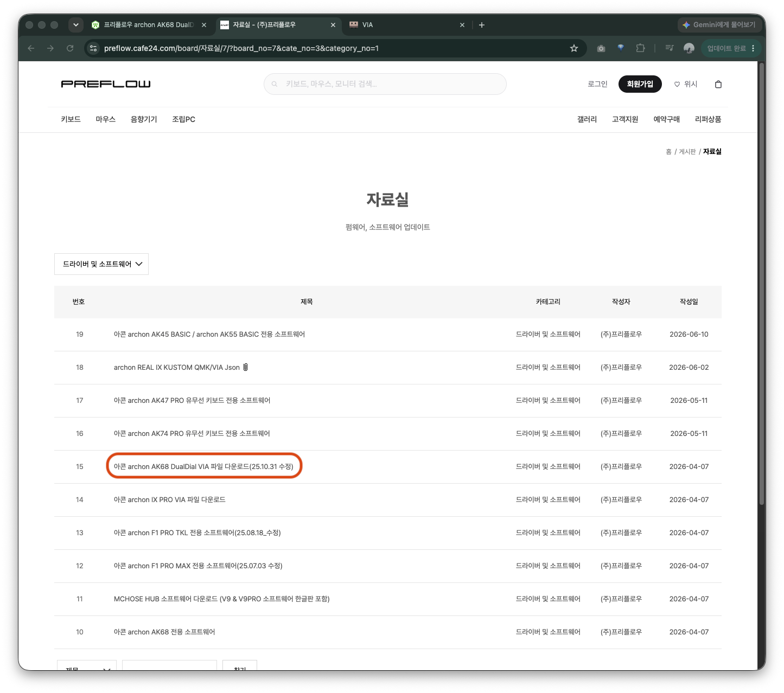Bookmark this page with the star icon
The height and width of the screenshot is (693, 784).
click(x=574, y=48)
